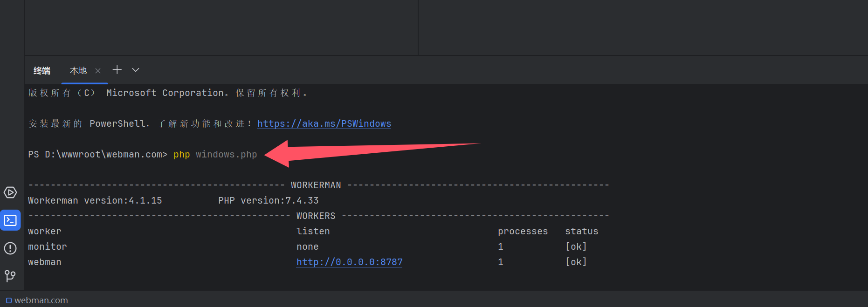This screenshot has height=307, width=868.
Task: Close the 本地 terminal tab
Action: pos(98,71)
